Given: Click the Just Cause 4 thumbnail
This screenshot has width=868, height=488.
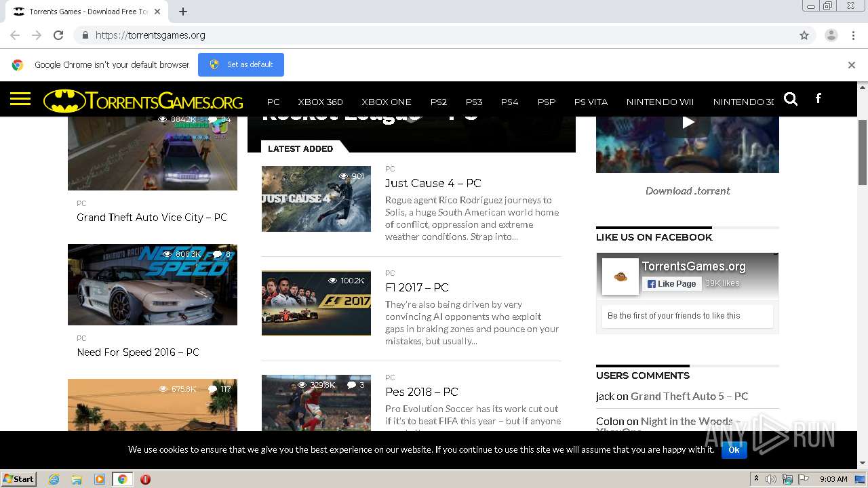Looking at the screenshot, I should pos(316,199).
